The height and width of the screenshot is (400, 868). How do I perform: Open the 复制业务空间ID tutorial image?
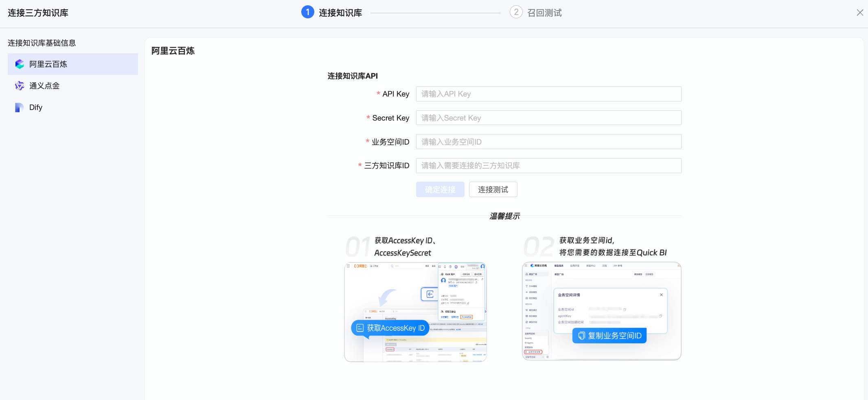602,311
